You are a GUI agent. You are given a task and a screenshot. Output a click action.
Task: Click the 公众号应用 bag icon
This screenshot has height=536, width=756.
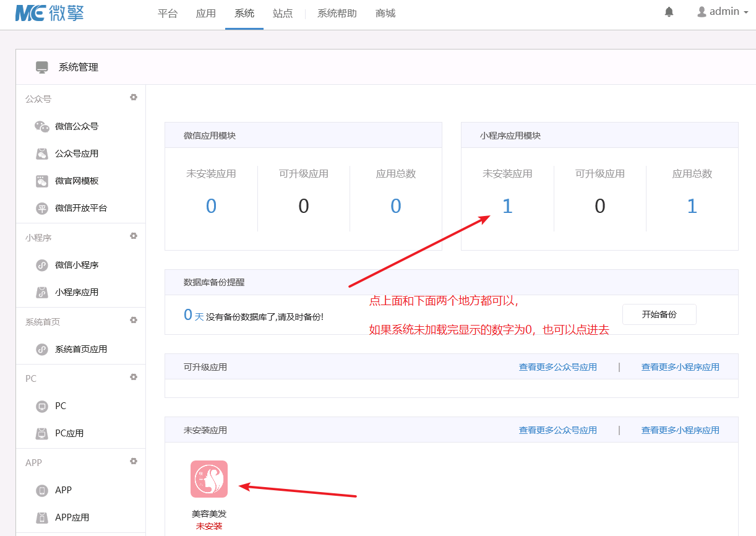click(41, 153)
